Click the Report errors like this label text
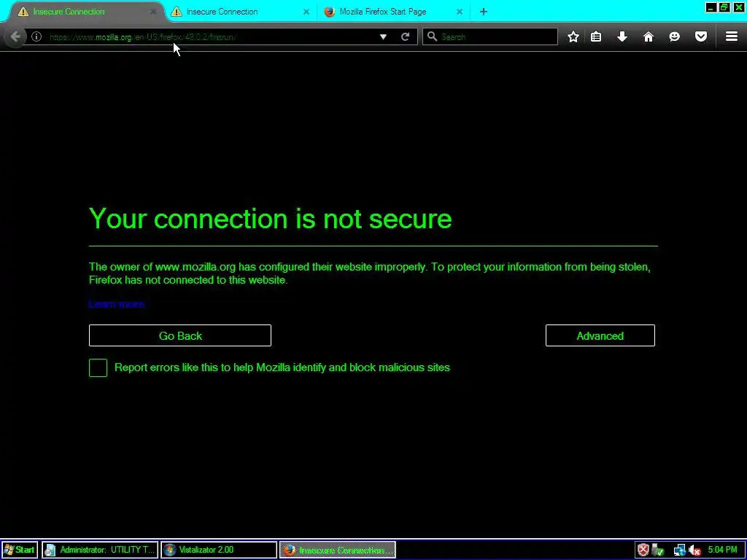This screenshot has width=747, height=560. pyautogui.click(x=282, y=367)
